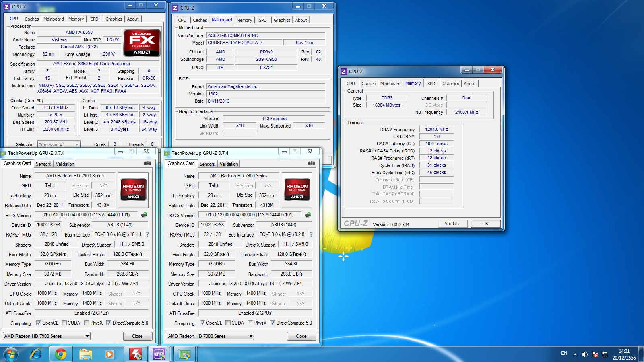Click Validate button in CPU-Z

point(452,224)
